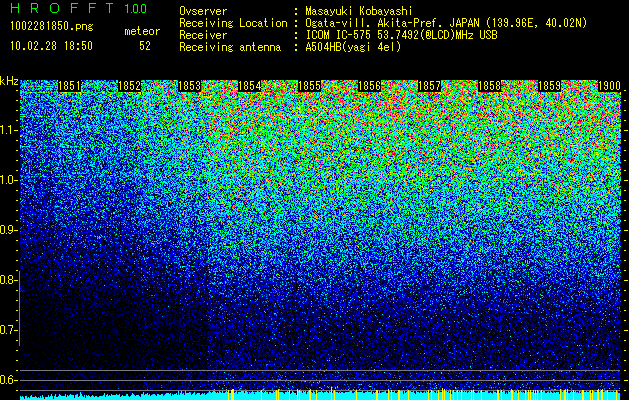
Task: Click the 0.6 frequency axis label
Action: point(7,380)
